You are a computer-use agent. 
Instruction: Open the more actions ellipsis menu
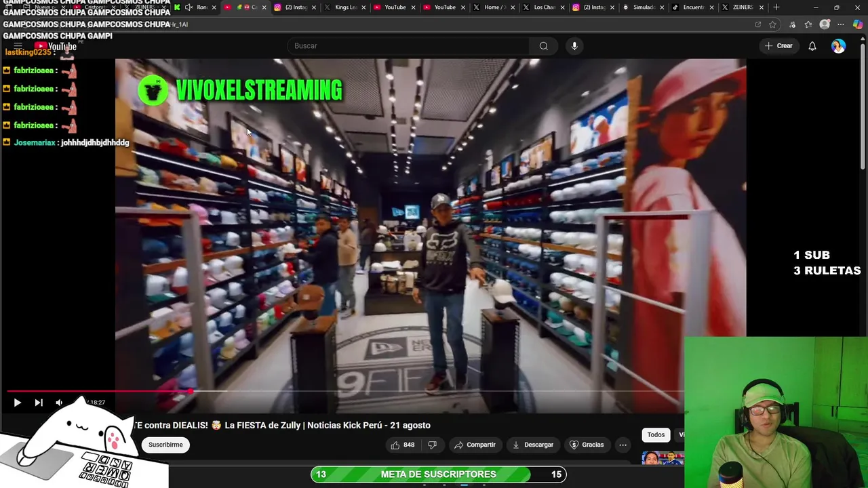pos(623,445)
